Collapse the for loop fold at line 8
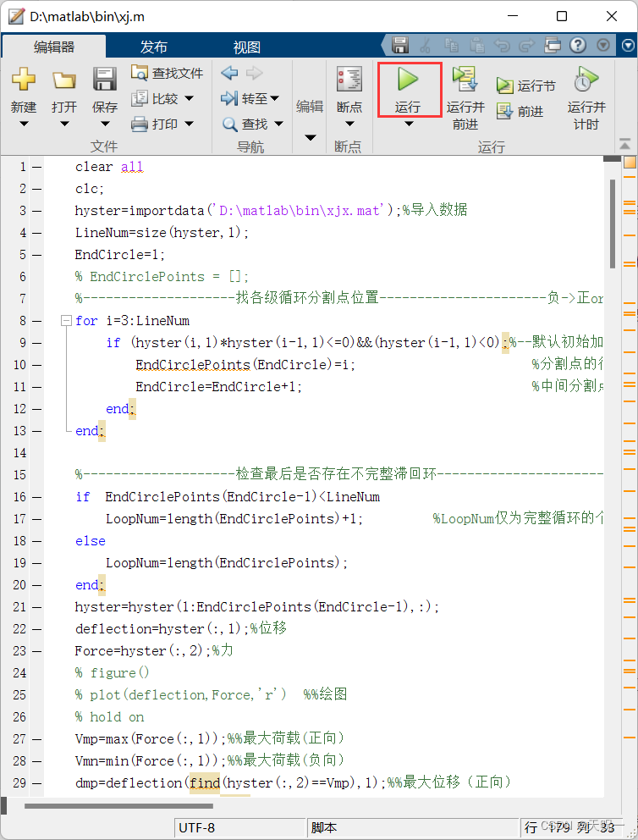This screenshot has height=840, width=638. 66,321
